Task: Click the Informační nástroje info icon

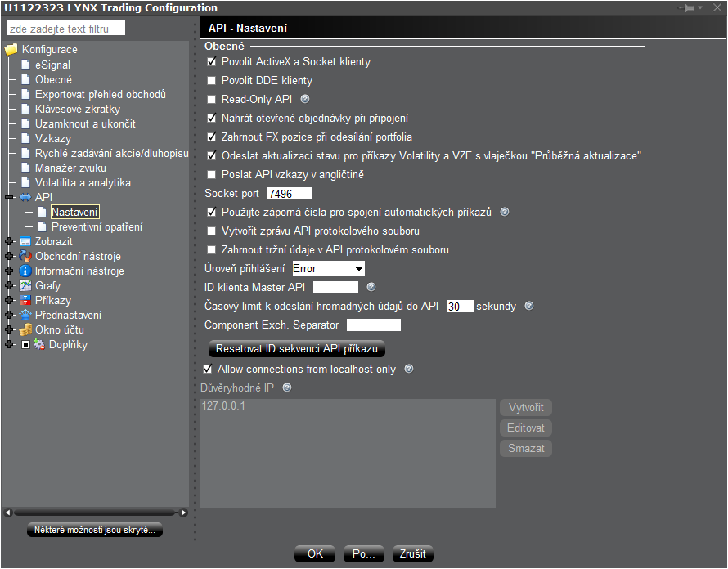Action: [x=25, y=271]
